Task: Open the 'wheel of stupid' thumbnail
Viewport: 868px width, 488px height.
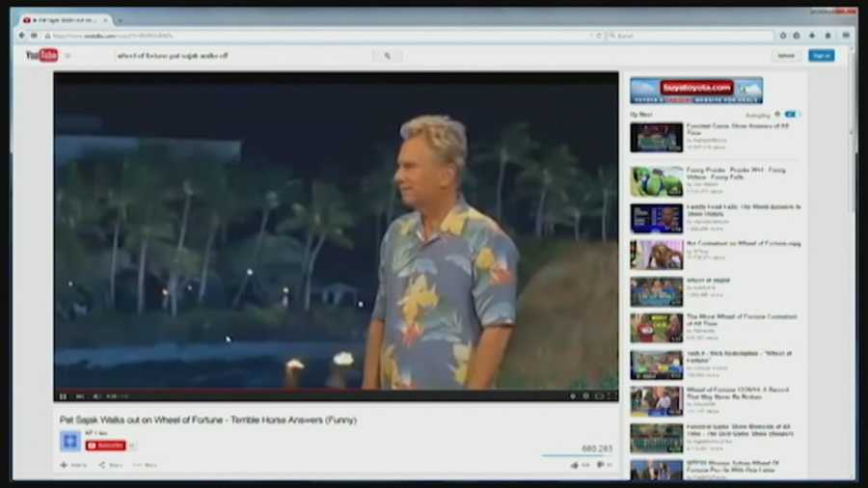Action: tap(657, 291)
